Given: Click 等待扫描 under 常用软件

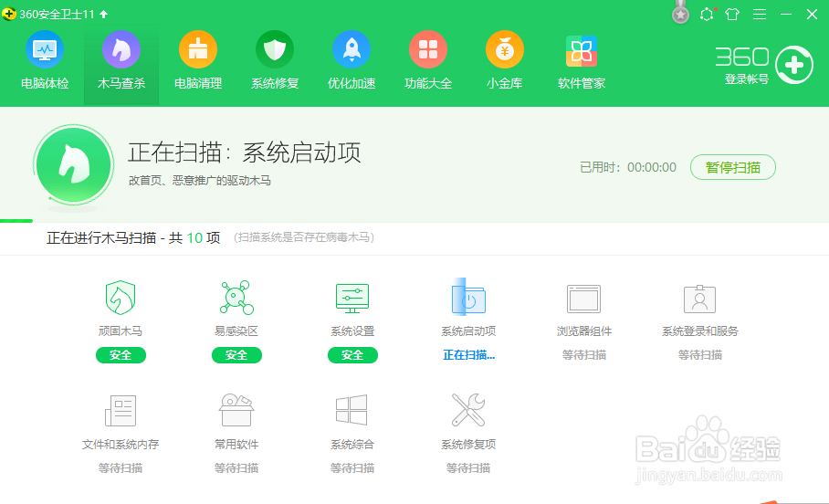Looking at the screenshot, I should coord(236,468).
